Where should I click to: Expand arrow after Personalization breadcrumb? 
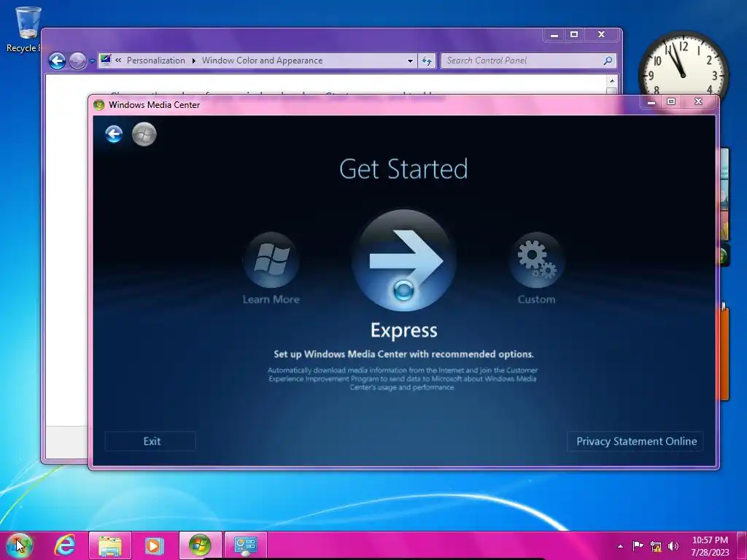pyautogui.click(x=194, y=61)
